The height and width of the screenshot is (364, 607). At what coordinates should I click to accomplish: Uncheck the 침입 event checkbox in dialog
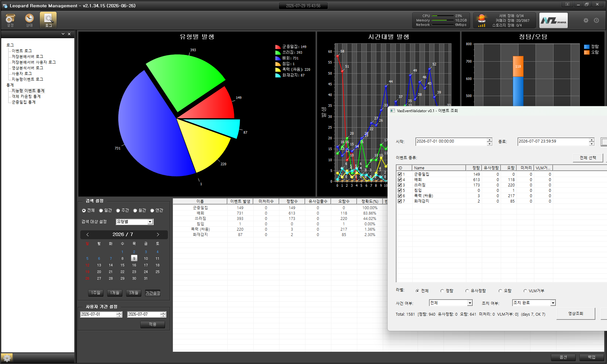400,191
